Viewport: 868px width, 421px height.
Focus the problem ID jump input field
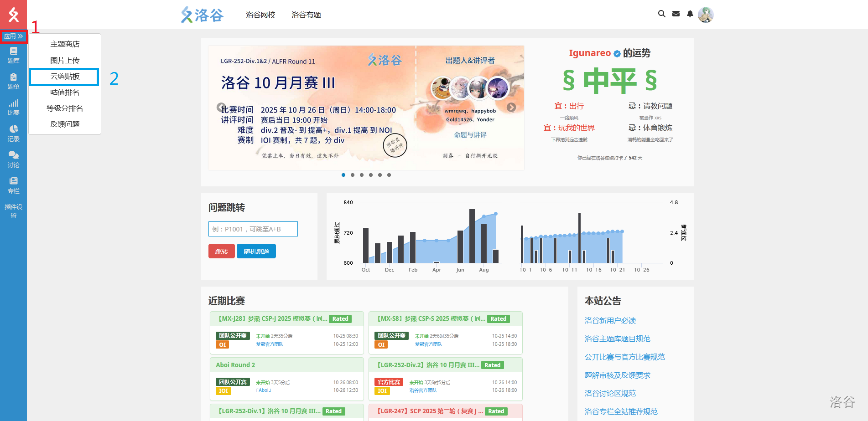pos(253,229)
